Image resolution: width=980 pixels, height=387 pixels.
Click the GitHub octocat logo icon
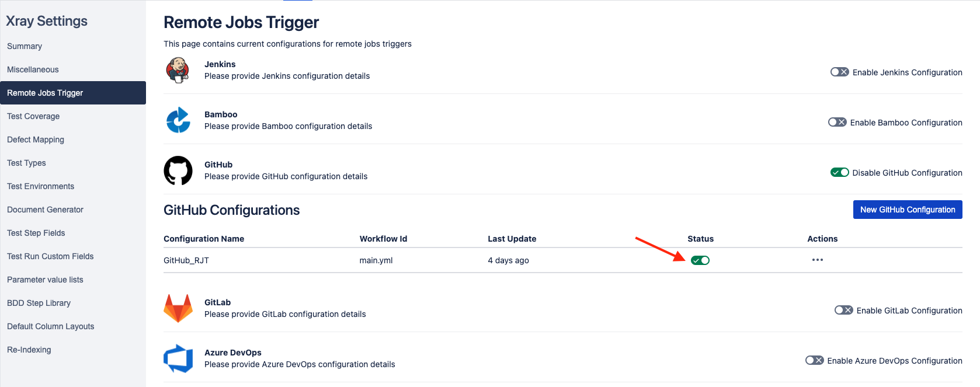pos(178,170)
